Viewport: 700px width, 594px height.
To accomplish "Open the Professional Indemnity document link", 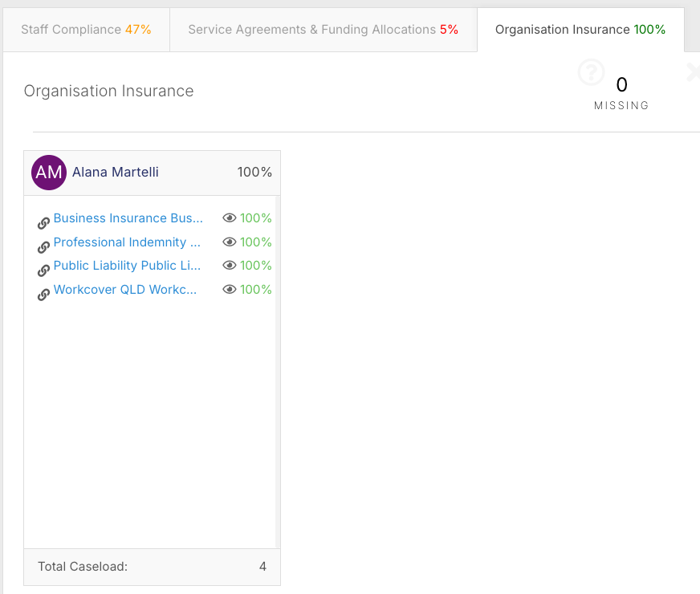I will [127, 242].
